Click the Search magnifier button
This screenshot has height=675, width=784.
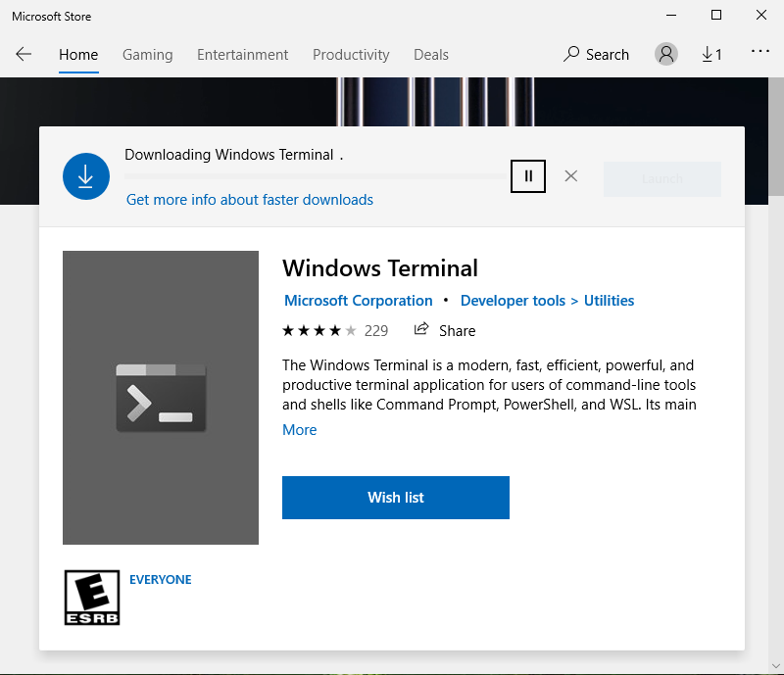(x=596, y=54)
